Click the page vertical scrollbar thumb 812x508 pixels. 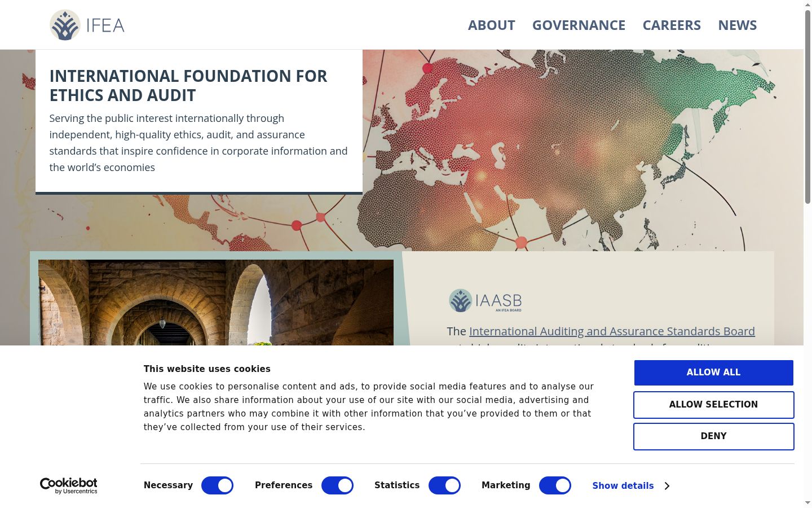pyautogui.click(x=807, y=106)
